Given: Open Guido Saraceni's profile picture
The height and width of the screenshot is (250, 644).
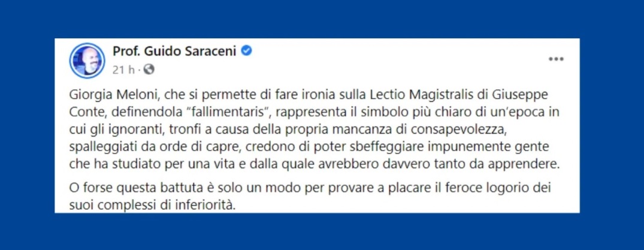Looking at the screenshot, I should pos(87,61).
